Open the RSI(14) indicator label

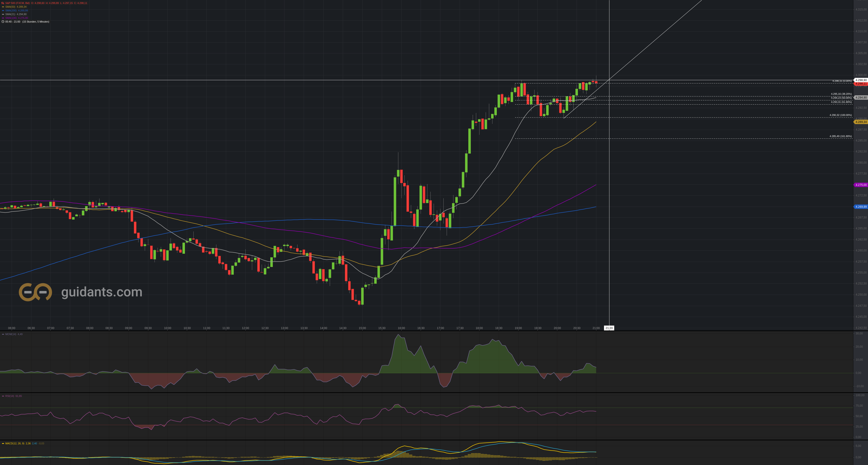pyautogui.click(x=10, y=396)
